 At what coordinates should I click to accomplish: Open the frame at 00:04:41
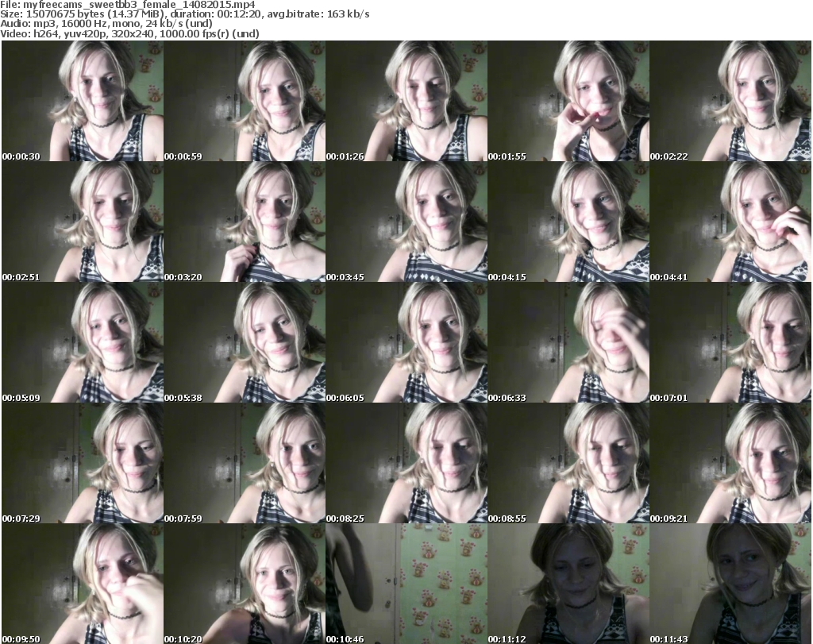pyautogui.click(x=730, y=222)
